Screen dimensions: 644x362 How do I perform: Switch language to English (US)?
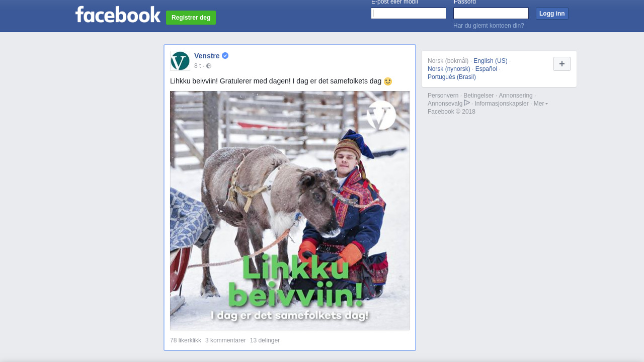(491, 61)
